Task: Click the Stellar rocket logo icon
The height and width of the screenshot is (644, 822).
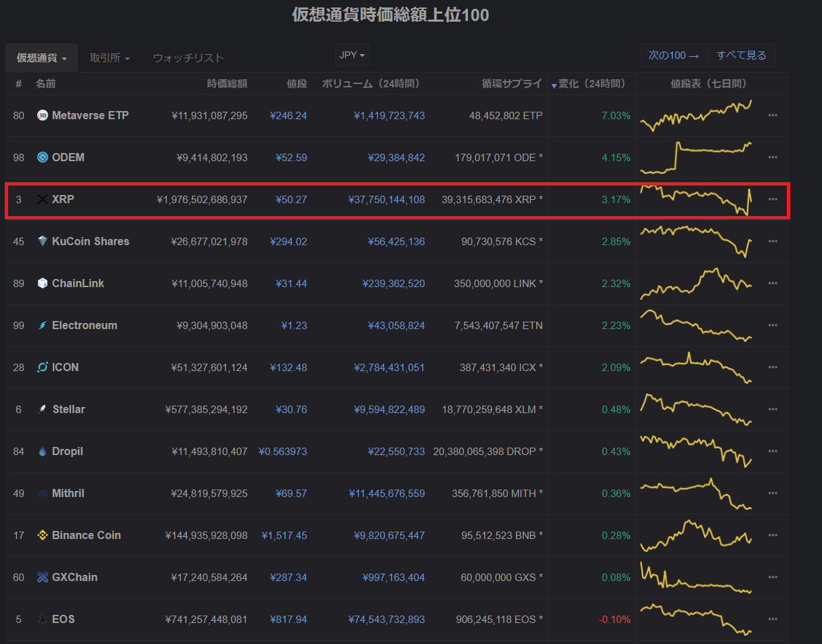Action: (43, 410)
